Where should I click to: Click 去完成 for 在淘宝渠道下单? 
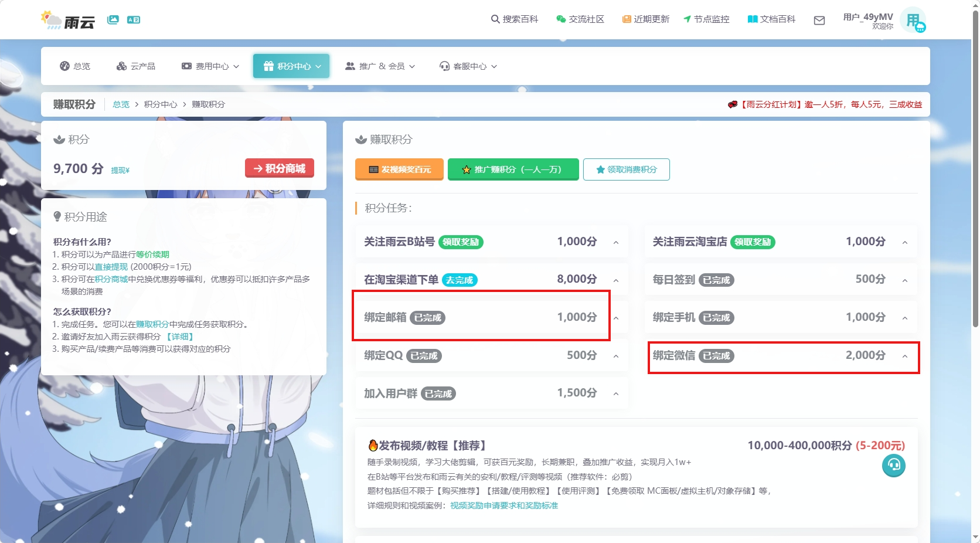pyautogui.click(x=460, y=280)
